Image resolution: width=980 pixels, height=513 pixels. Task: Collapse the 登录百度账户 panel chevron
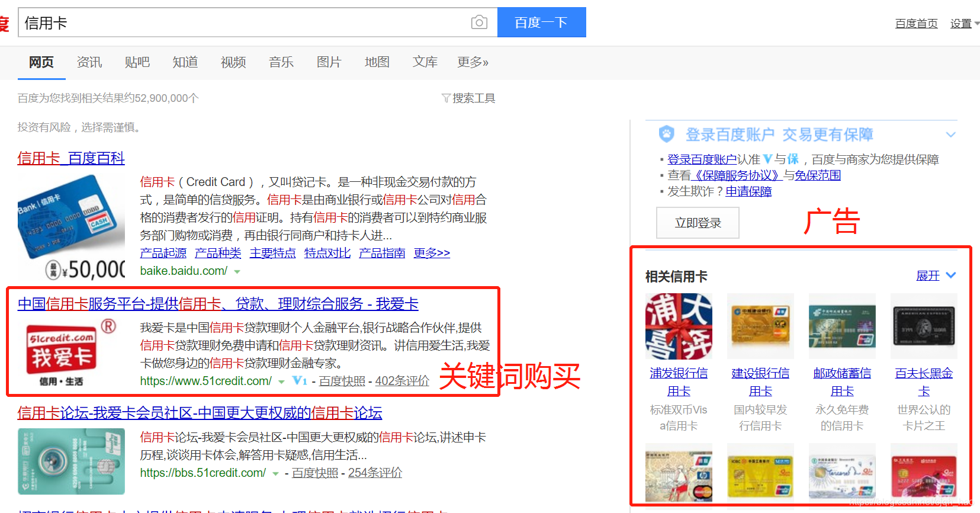coord(951,134)
